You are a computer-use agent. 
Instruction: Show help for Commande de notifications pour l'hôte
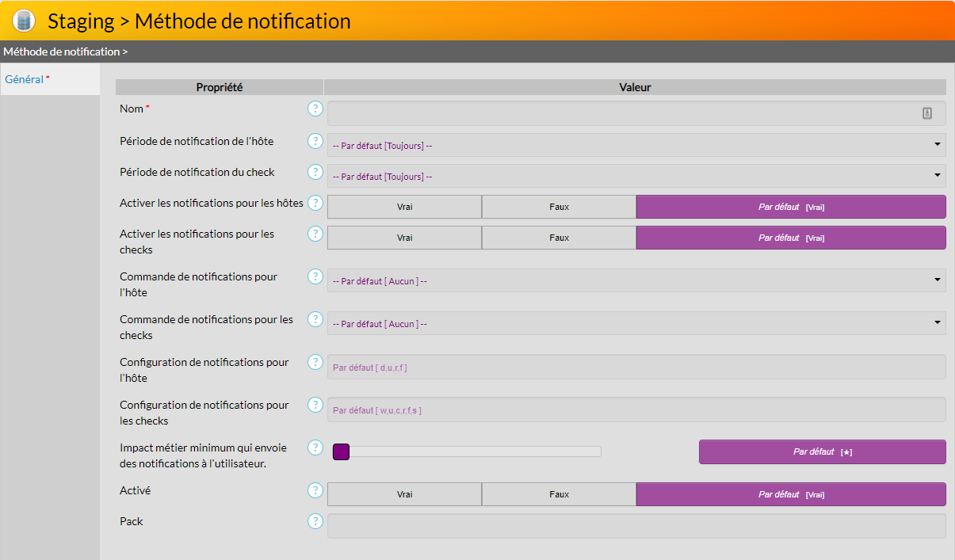(x=315, y=276)
